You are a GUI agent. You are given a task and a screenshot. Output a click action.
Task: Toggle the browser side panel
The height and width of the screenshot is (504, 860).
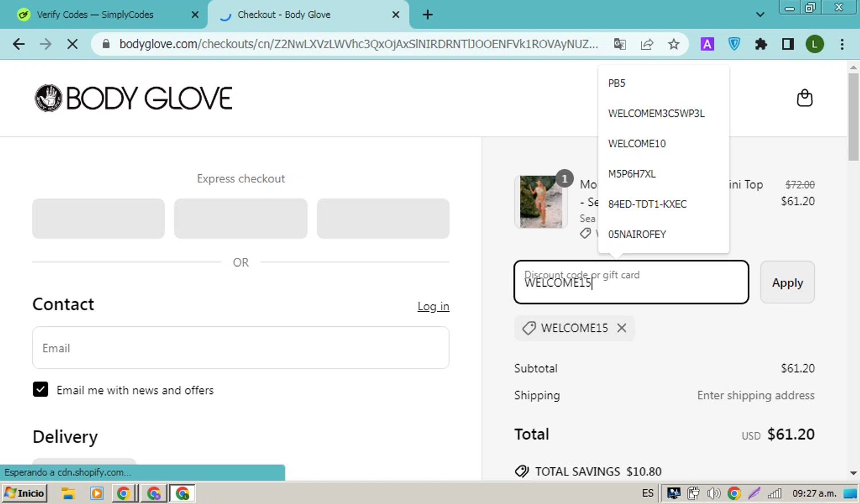(788, 44)
